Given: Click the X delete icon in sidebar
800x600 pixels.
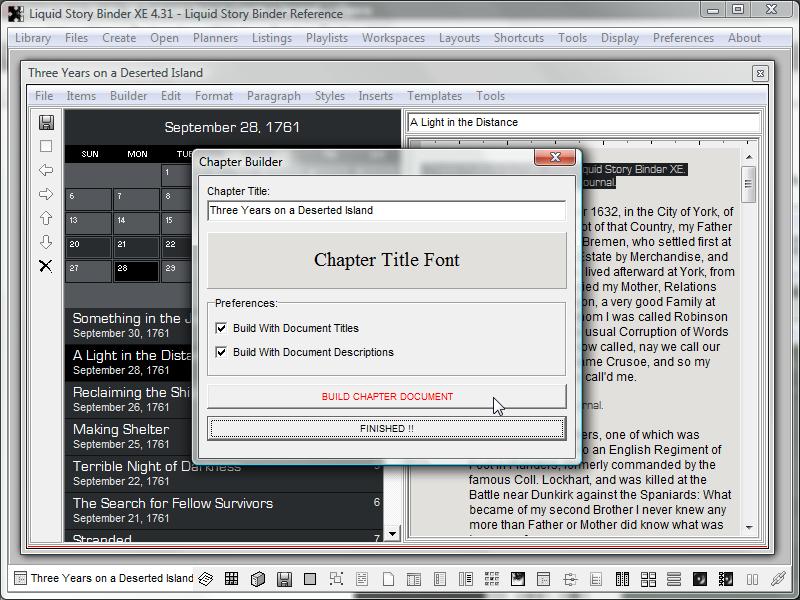Looking at the screenshot, I should pyautogui.click(x=46, y=266).
